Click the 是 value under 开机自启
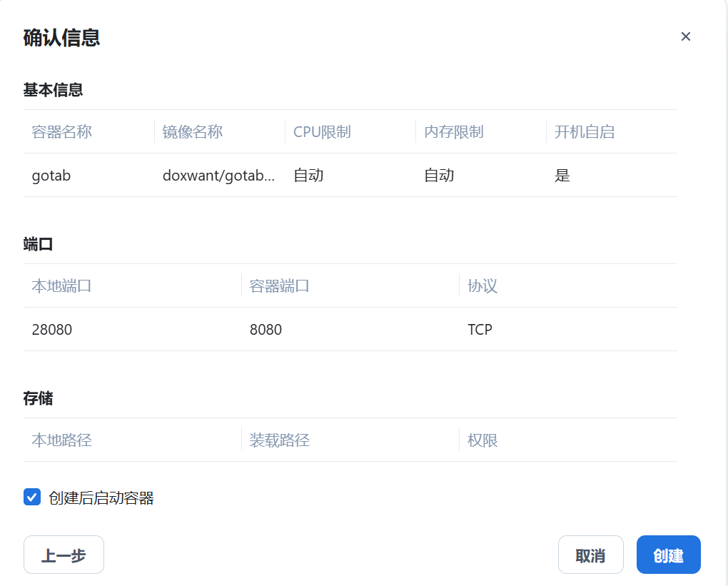Screen dimensions: 728x586 pos(562,176)
